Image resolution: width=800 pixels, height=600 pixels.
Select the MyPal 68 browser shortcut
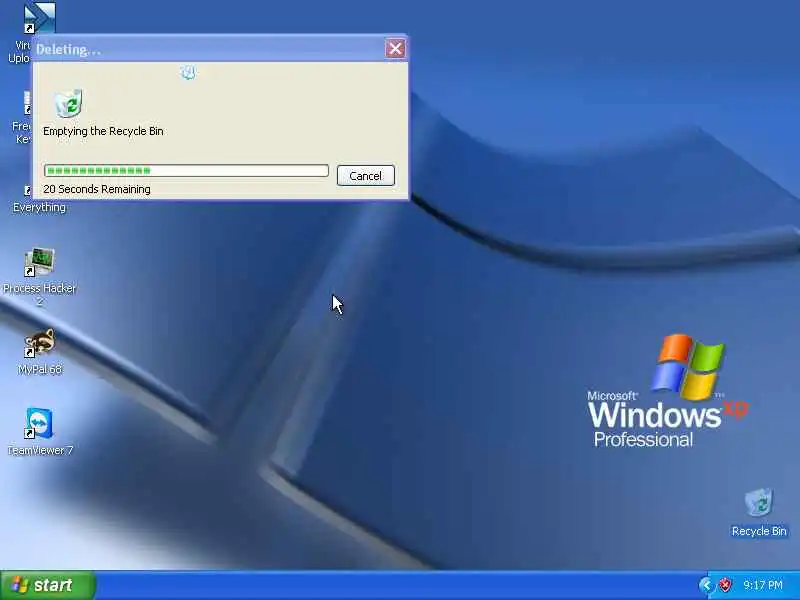39,352
